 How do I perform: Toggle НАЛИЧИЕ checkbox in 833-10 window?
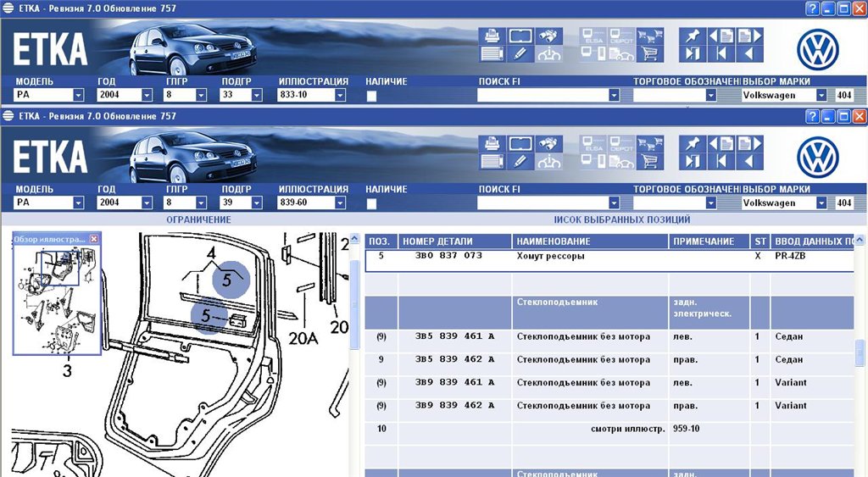(x=371, y=95)
